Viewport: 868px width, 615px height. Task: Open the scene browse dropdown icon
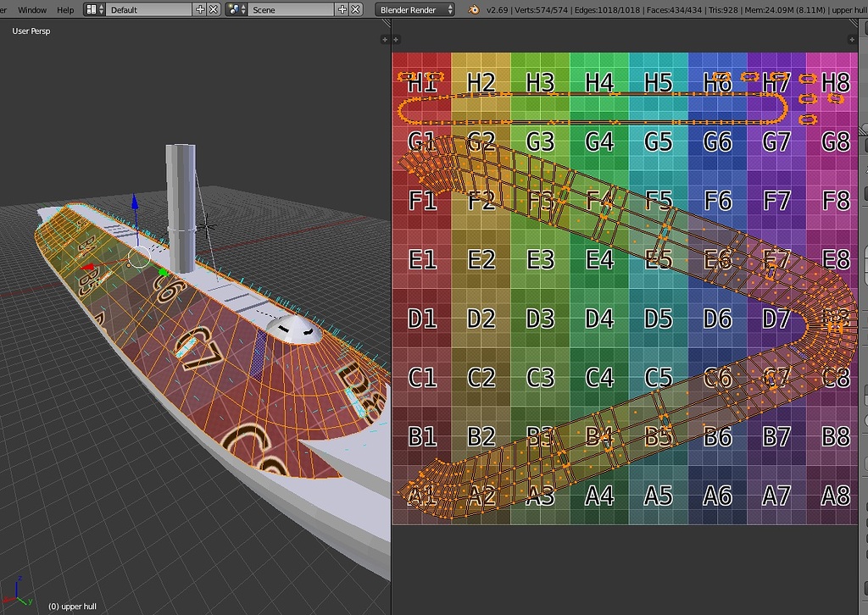click(x=237, y=9)
